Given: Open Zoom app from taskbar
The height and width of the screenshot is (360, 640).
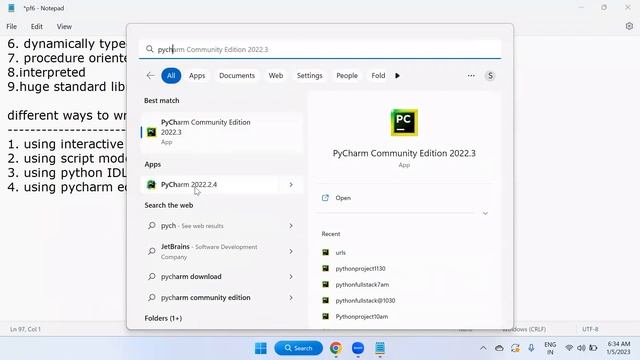Looking at the screenshot, I should [358, 348].
